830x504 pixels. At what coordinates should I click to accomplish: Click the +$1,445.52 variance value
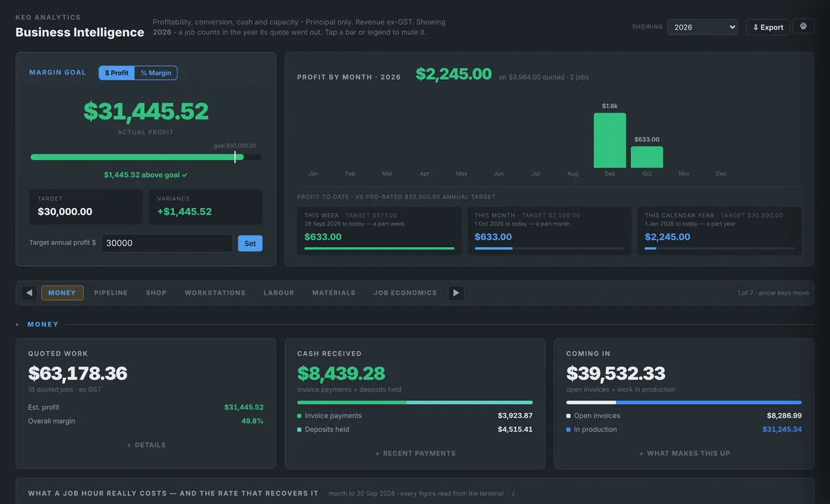[x=185, y=212]
